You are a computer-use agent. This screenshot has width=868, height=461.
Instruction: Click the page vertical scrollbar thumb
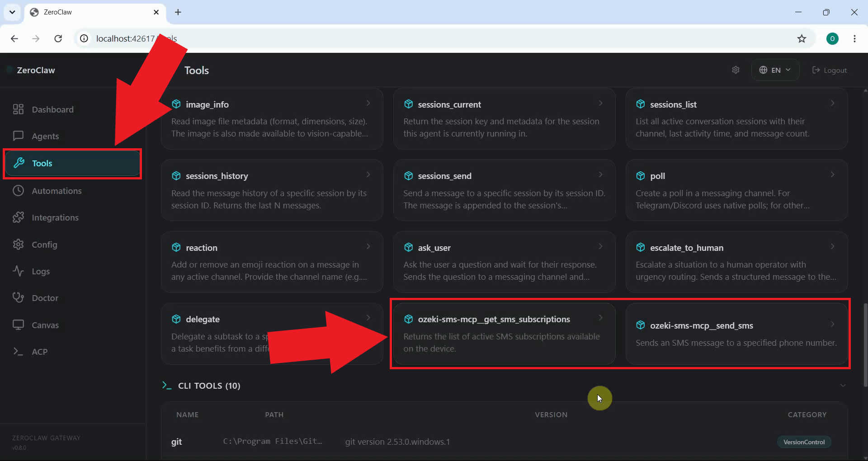click(x=865, y=344)
